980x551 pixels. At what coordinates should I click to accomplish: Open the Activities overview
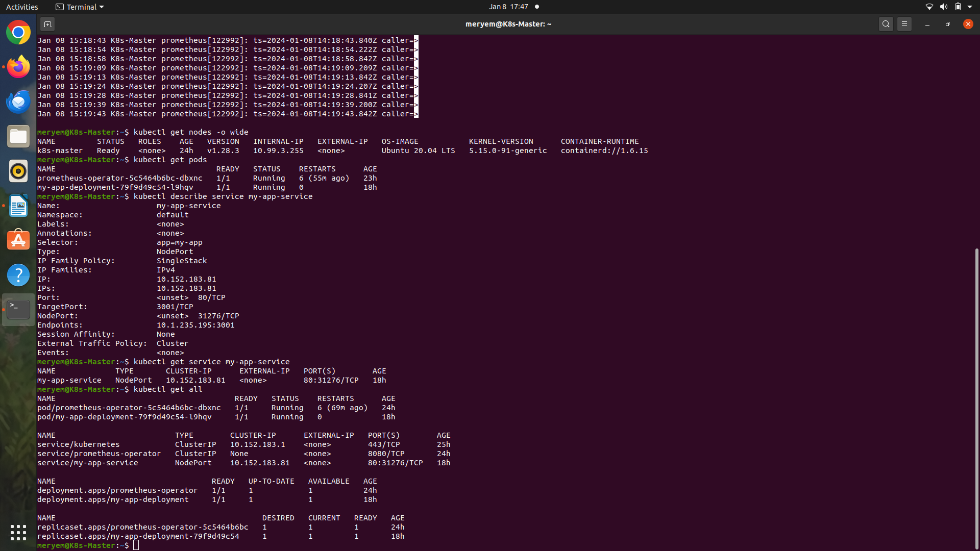click(x=22, y=7)
